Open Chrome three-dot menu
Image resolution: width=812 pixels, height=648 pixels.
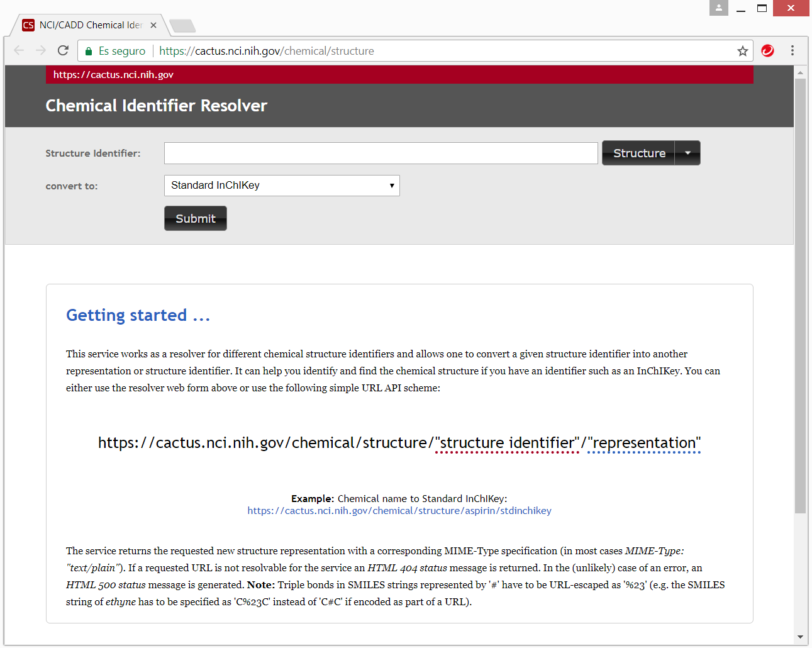coord(793,50)
